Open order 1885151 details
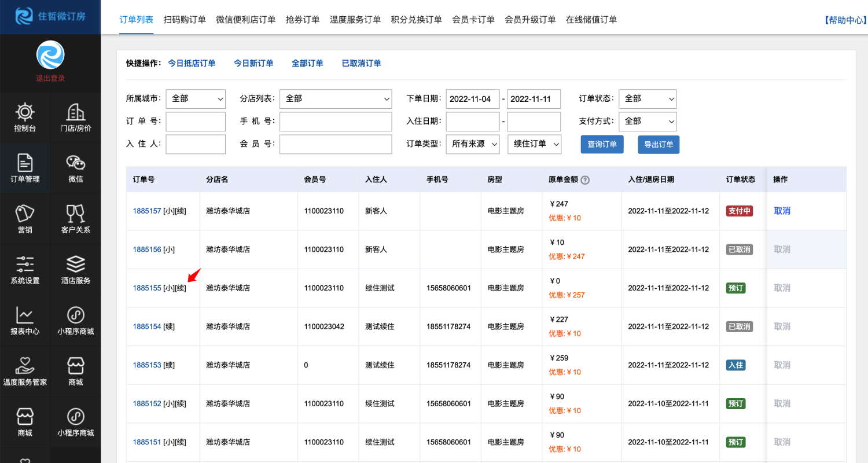Viewport: 868px width, 463px height. click(147, 442)
